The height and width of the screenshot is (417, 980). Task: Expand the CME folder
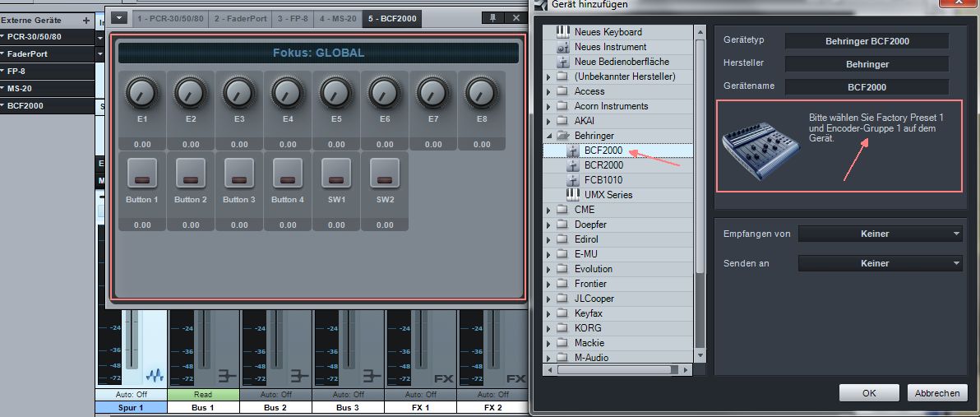(x=548, y=210)
